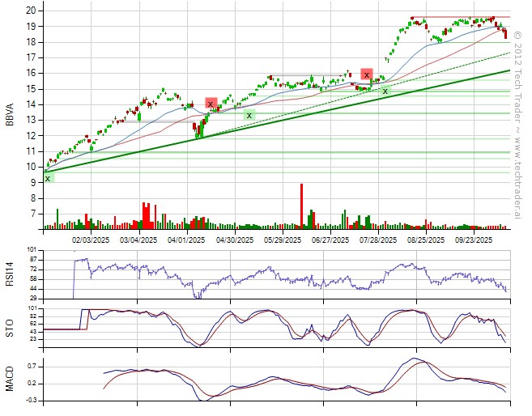Click the 09/23/2025 date label
532x416 pixels.
pos(474,240)
